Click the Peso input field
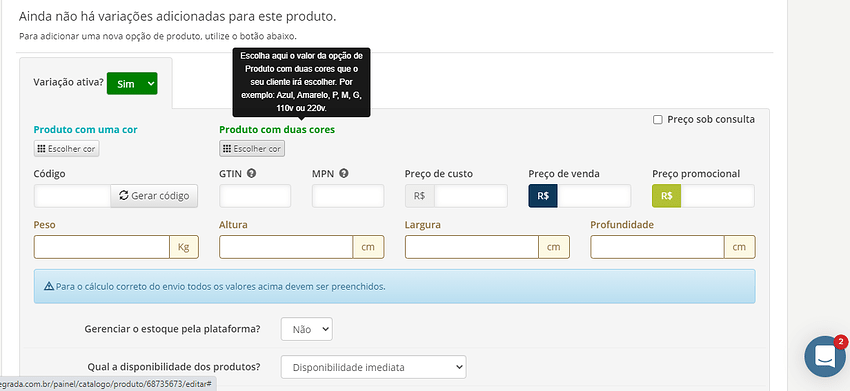The height and width of the screenshot is (391, 850). point(102,247)
